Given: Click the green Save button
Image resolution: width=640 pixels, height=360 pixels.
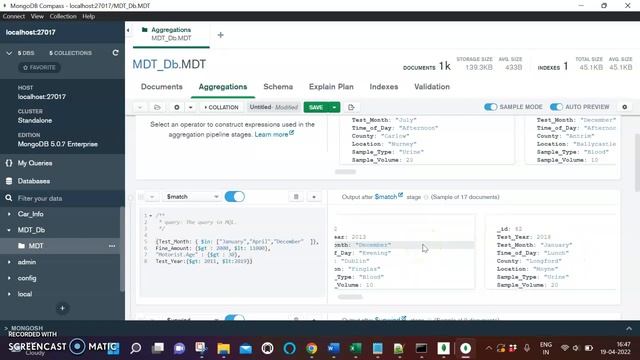Looking at the screenshot, I should tap(316, 107).
